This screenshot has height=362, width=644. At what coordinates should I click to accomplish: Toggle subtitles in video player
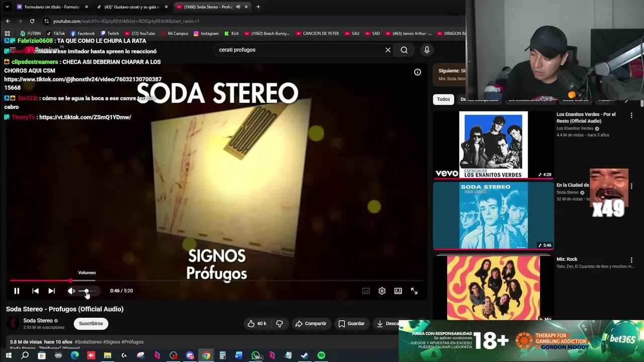point(366,291)
